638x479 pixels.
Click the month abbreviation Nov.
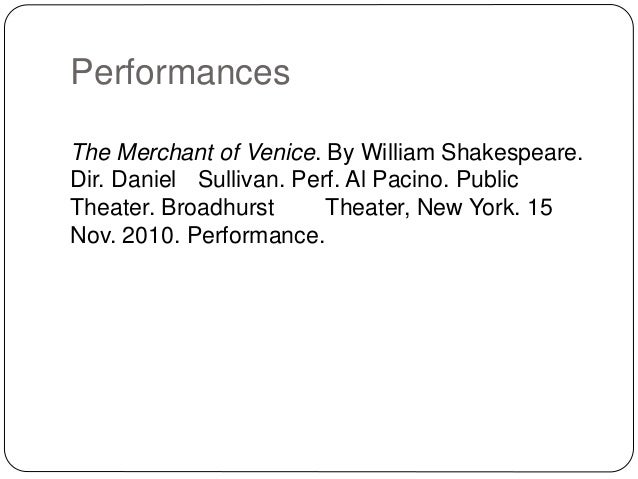[92, 235]
